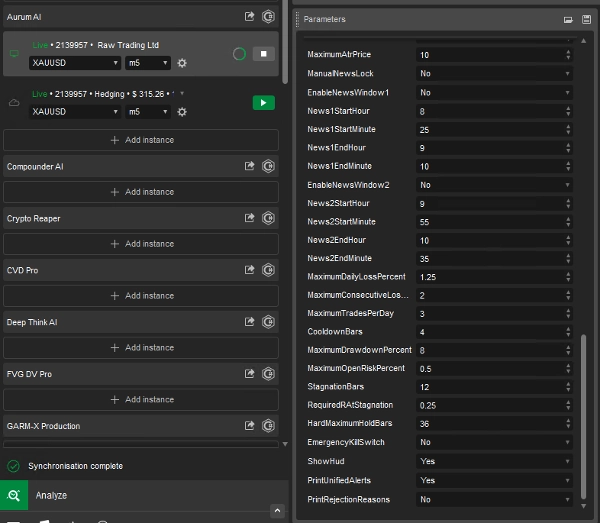Screen dimensions: 600x523
Task: Click the collapse chevron button below Analyze
Action: pyautogui.click(x=277, y=511)
